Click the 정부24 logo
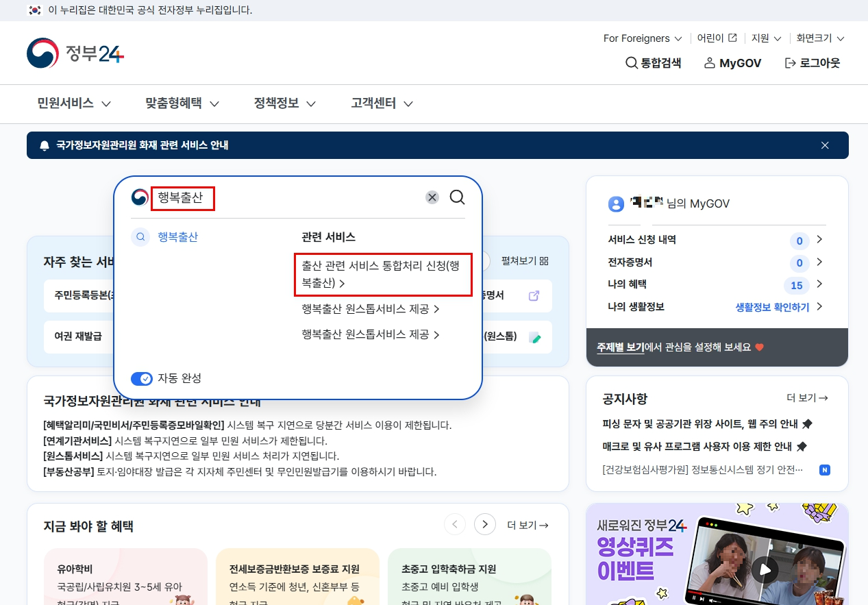This screenshot has width=868, height=605. 75,53
